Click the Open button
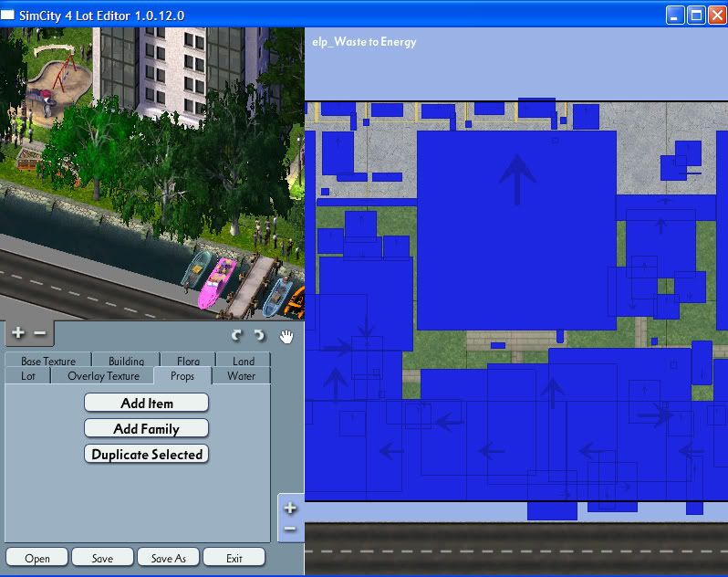 [37, 558]
